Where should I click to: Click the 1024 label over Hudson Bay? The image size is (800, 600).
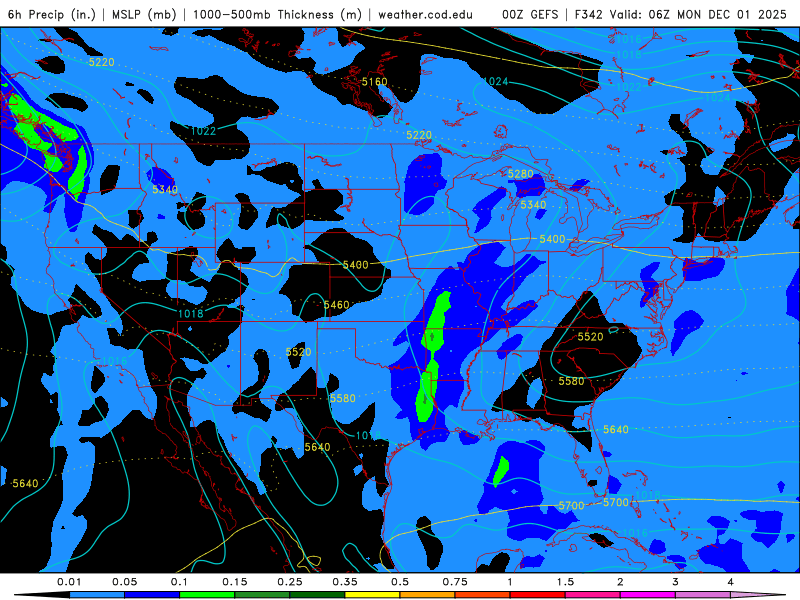[495, 81]
